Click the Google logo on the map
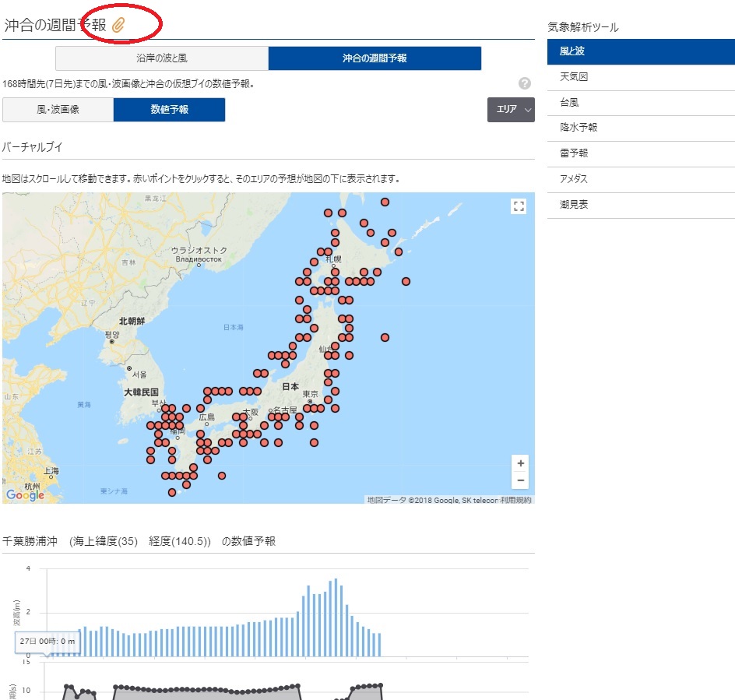 coord(26,494)
